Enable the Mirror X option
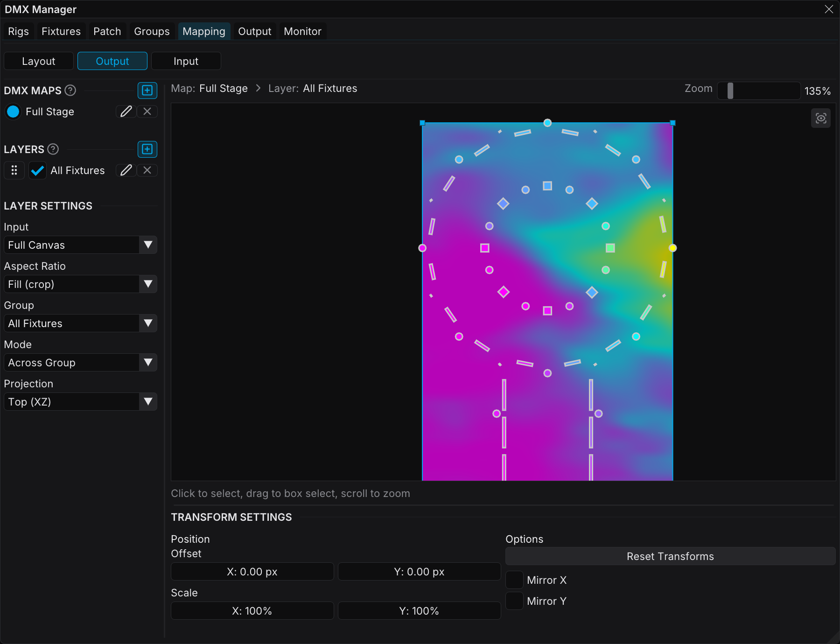Viewport: 840px width, 644px height. (514, 580)
